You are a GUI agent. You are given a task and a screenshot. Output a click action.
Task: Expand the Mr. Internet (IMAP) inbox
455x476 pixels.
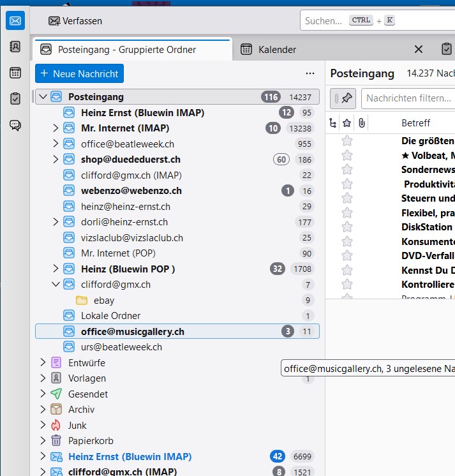(x=56, y=128)
